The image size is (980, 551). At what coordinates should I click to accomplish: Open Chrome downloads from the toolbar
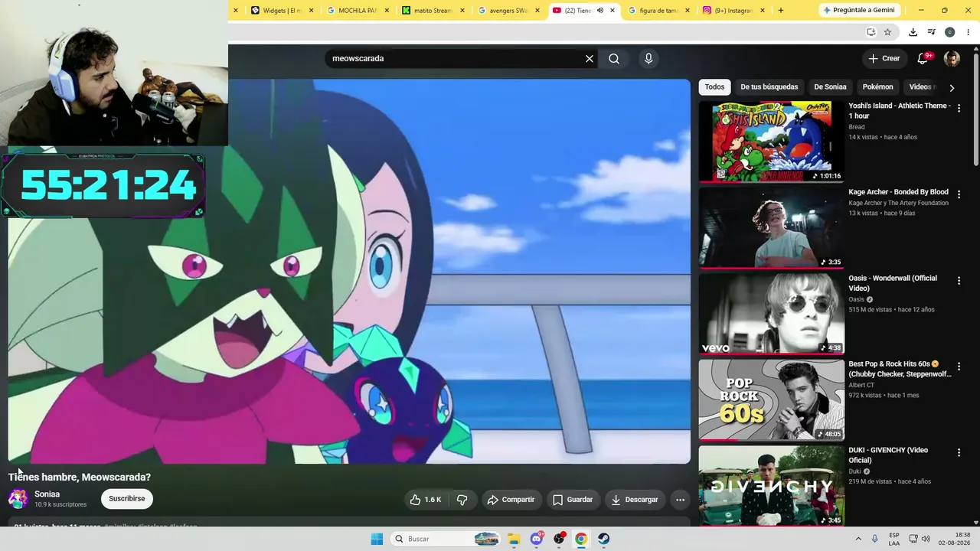pos(913,32)
